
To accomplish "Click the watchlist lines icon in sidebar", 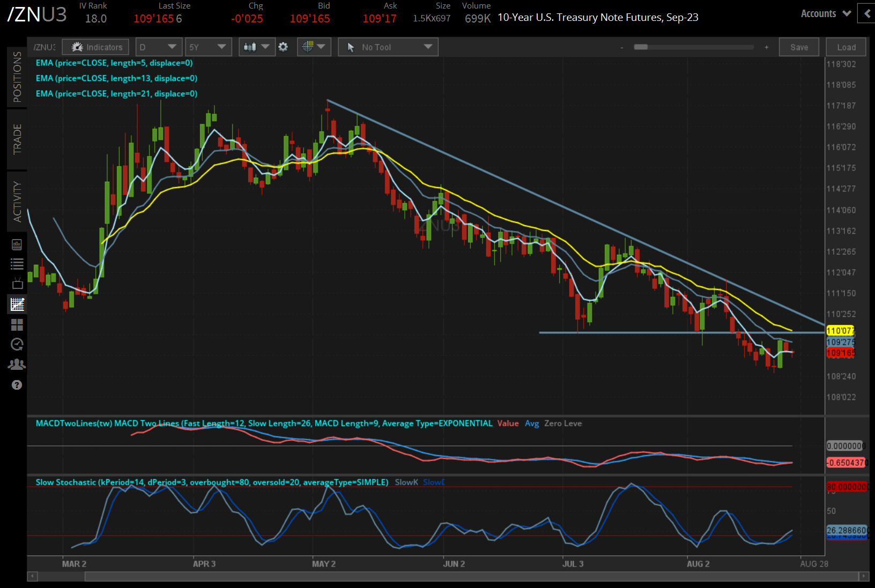I will coord(17,264).
